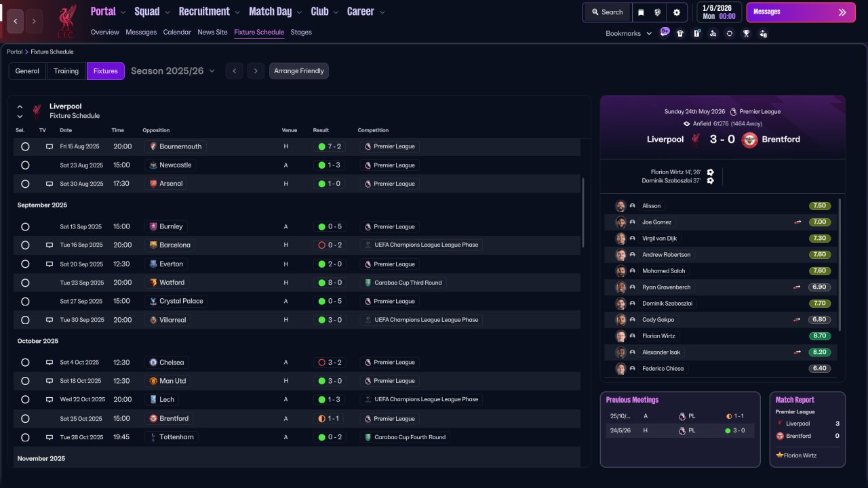Switch to the Training view tab
868x488 pixels.
tap(66, 71)
